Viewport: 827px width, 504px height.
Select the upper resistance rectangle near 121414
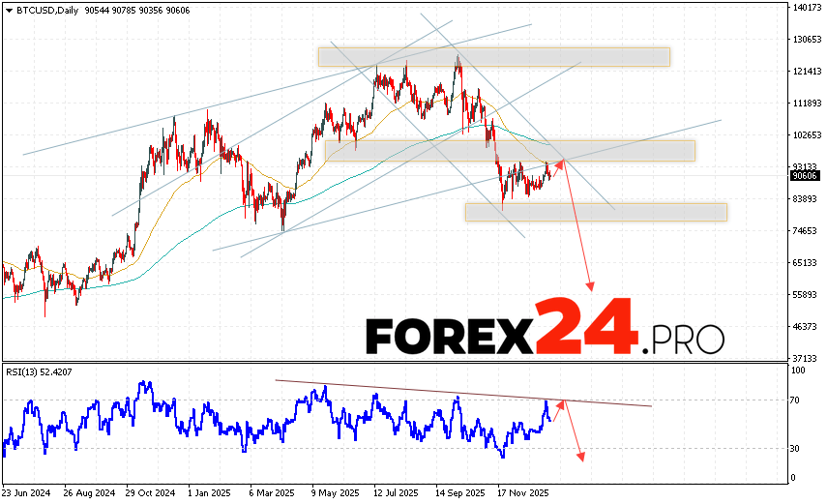(x=493, y=57)
